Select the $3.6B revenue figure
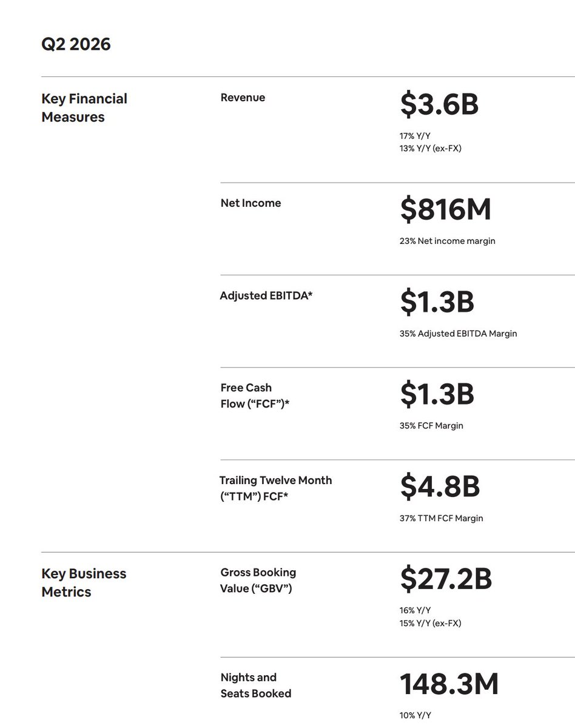This screenshot has width=575, height=728. (439, 104)
